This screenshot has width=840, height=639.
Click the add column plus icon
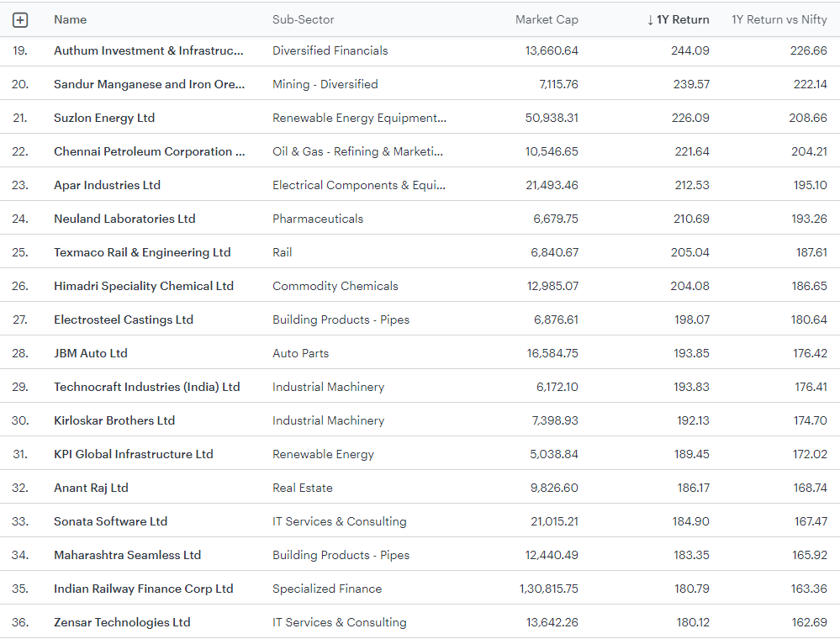[x=20, y=20]
